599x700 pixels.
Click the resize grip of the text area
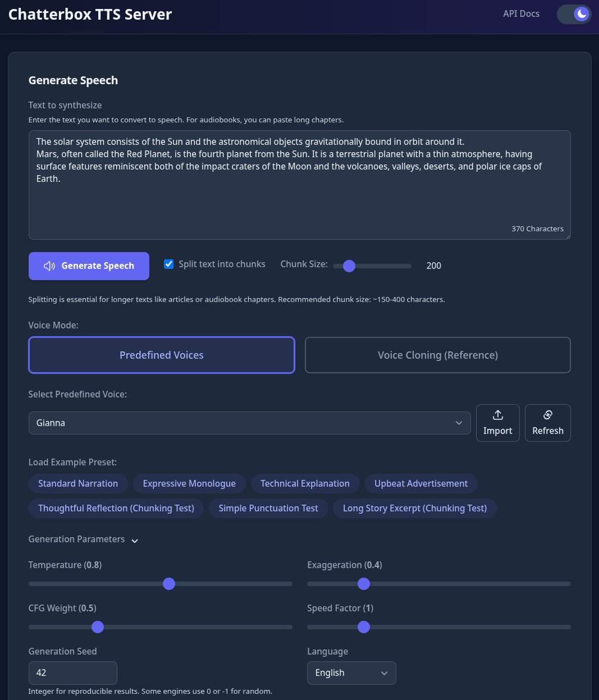[567, 236]
